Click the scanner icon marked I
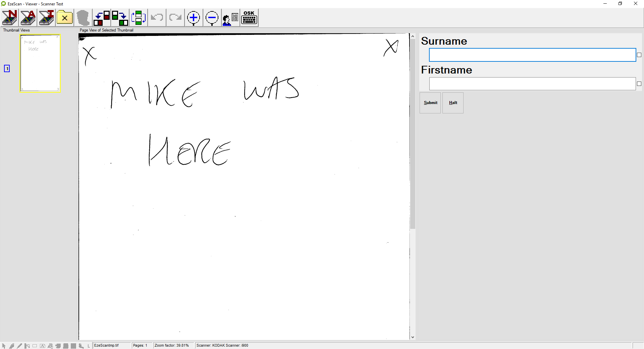644x349 pixels. click(46, 18)
